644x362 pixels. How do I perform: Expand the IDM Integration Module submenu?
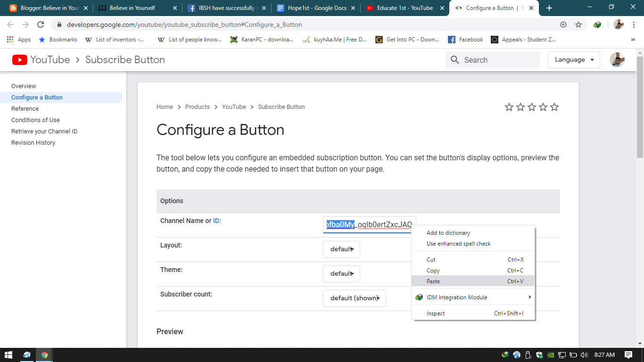point(473,297)
